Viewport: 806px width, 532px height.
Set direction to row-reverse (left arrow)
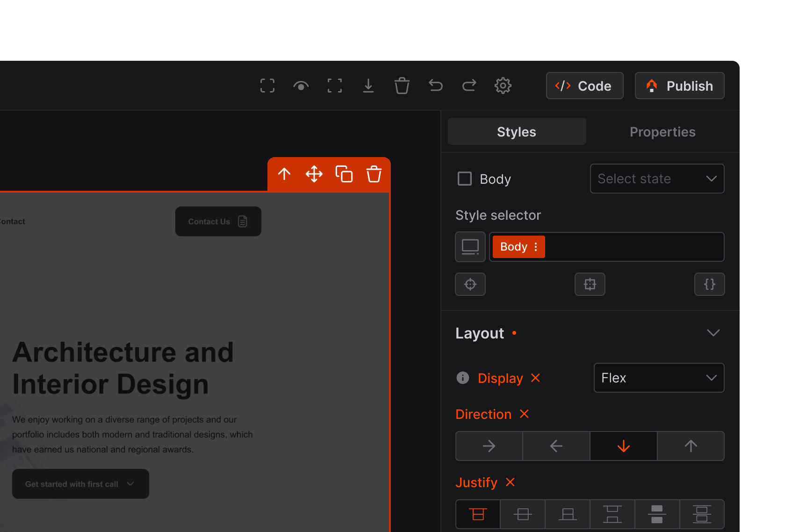click(556, 446)
